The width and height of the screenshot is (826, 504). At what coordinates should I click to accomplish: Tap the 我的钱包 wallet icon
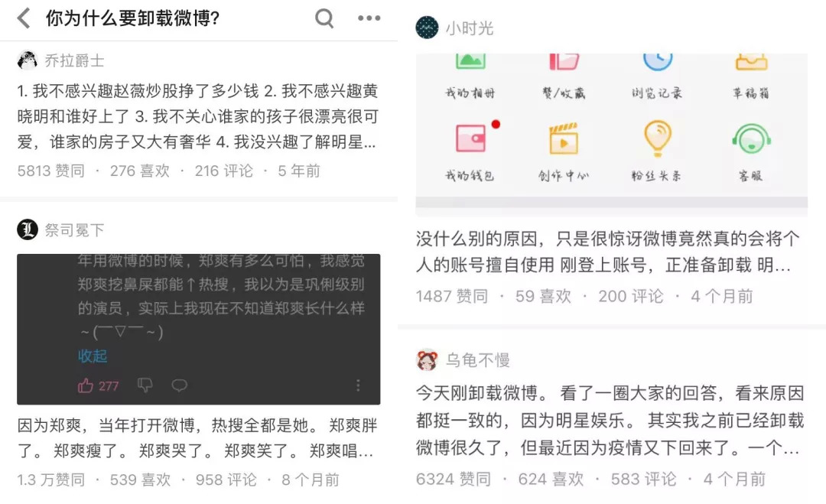coord(470,138)
